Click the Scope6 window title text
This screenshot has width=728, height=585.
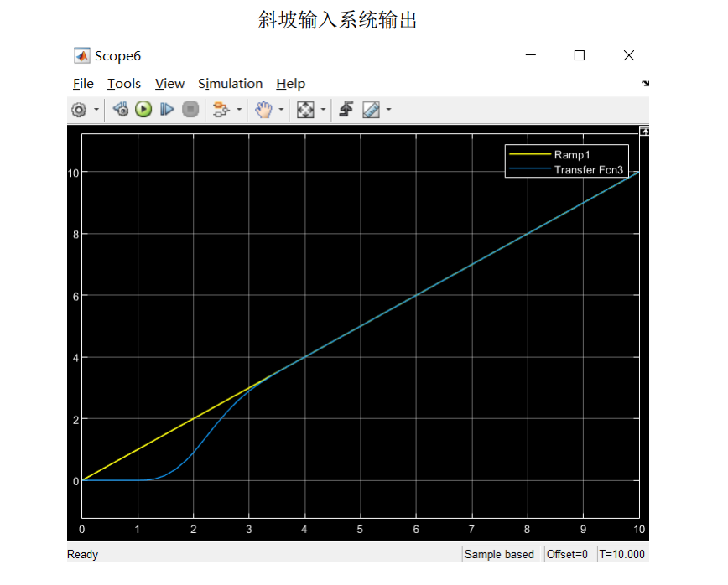pos(117,56)
